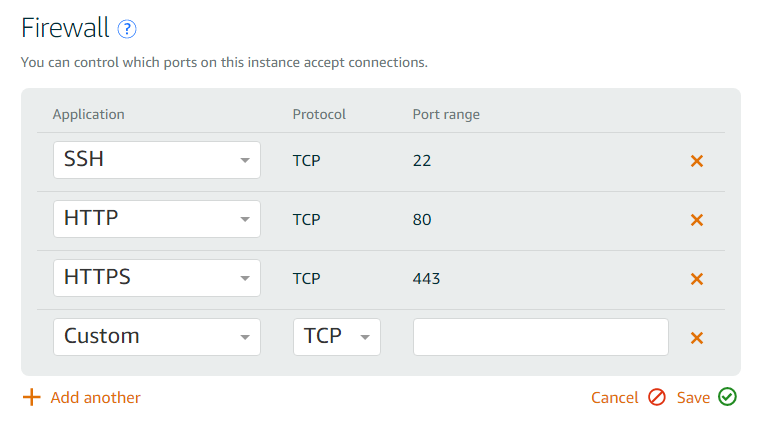Image resolution: width=761 pixels, height=428 pixels.
Task: Delete the SSH firewall rule
Action: coord(696,161)
